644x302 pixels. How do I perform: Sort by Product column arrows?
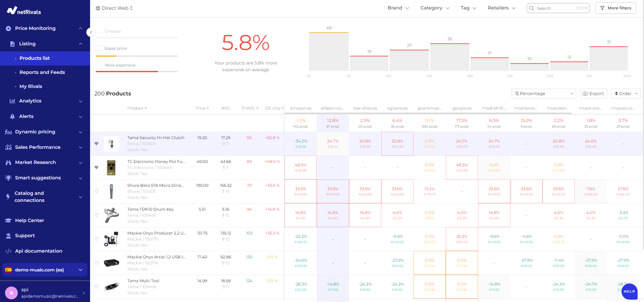pos(145,108)
